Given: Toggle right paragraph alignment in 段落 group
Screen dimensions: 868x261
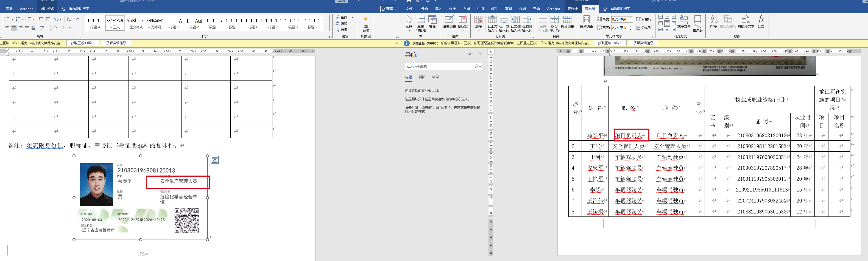Looking at the screenshot, I should pos(21,28).
